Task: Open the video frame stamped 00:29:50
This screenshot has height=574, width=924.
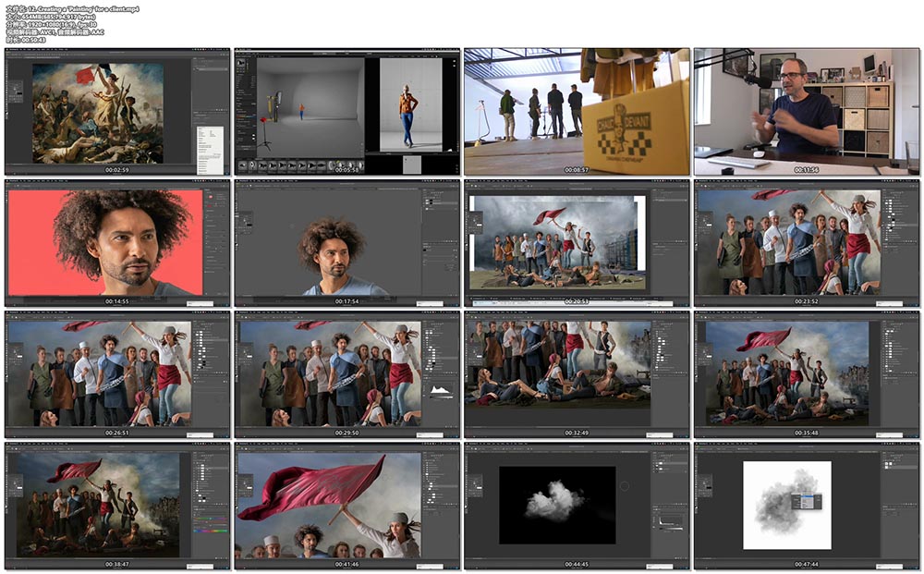Action: [347, 374]
